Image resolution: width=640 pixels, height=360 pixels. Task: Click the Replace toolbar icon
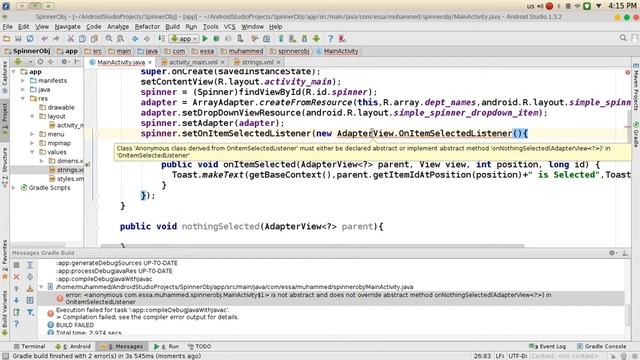coord(120,39)
